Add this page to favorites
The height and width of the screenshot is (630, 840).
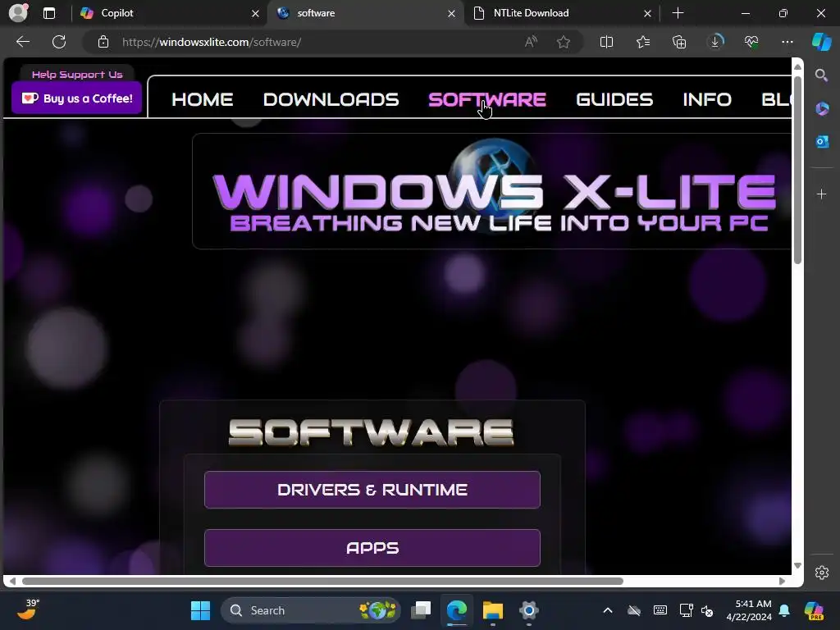(563, 42)
